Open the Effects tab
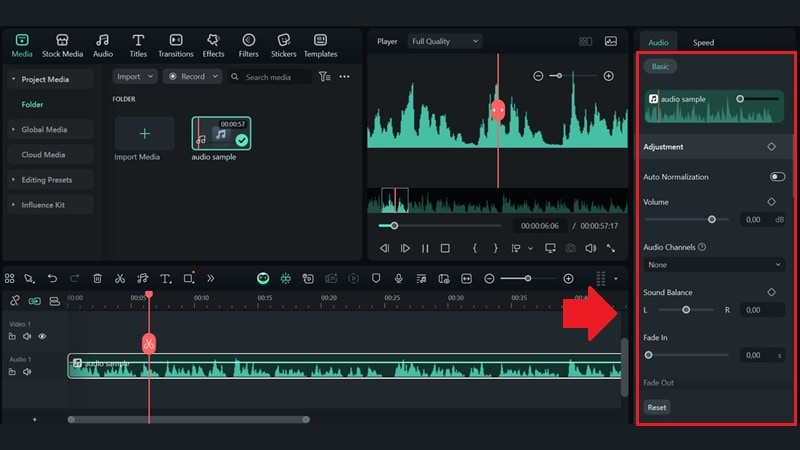The image size is (800, 450). click(213, 45)
